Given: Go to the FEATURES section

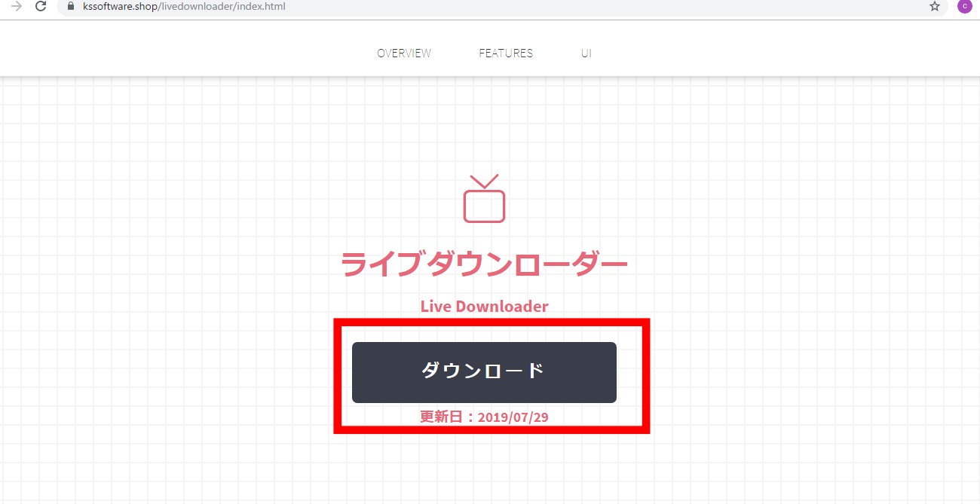Looking at the screenshot, I should [506, 53].
